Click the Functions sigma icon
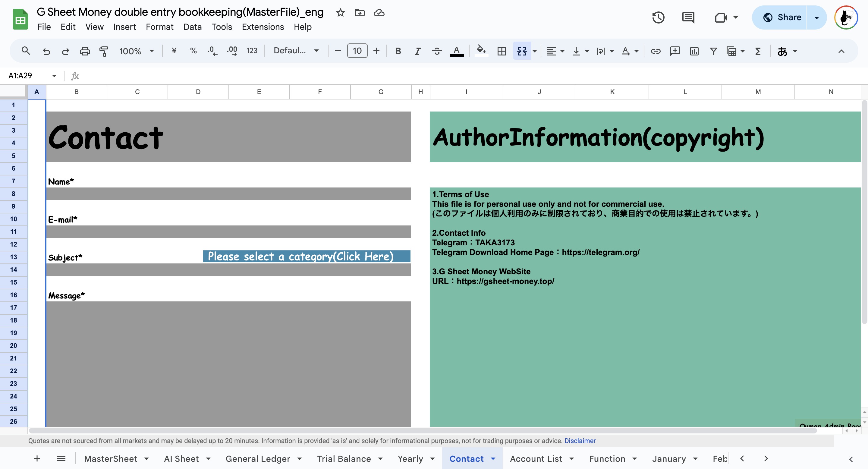The width and height of the screenshot is (868, 469). coord(758,51)
